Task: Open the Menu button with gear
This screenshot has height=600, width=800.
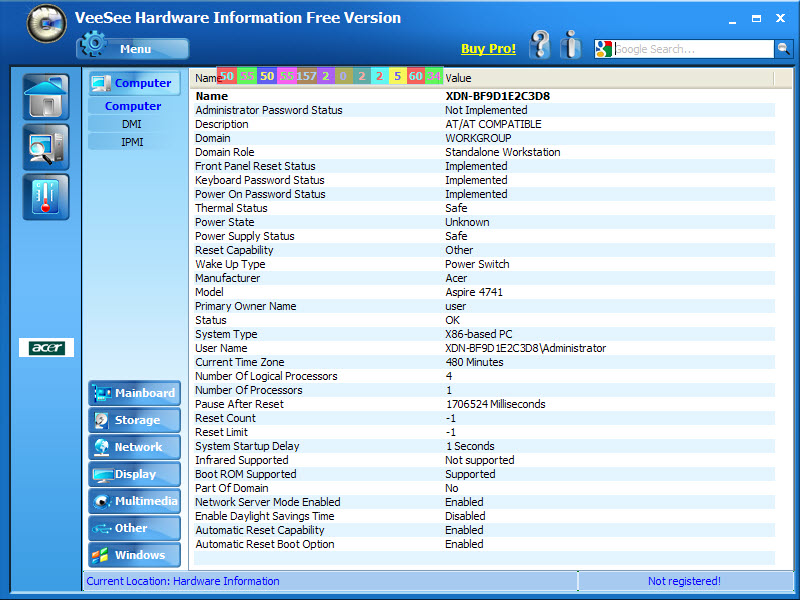Action: click(x=132, y=47)
